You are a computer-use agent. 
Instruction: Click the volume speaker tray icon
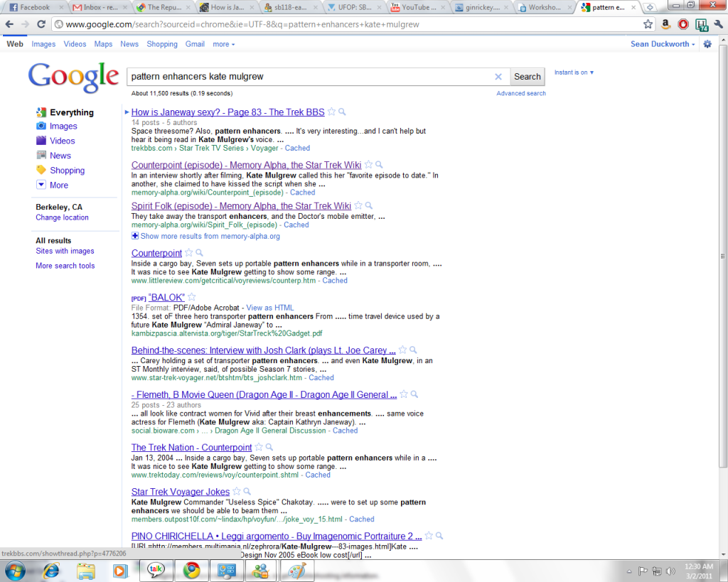(670, 571)
